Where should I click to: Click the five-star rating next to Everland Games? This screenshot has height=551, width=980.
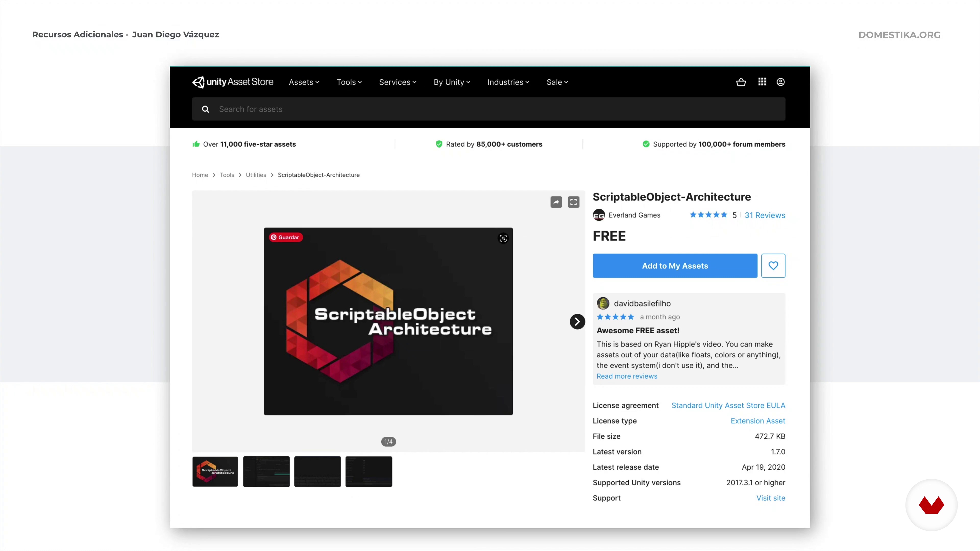pyautogui.click(x=708, y=215)
